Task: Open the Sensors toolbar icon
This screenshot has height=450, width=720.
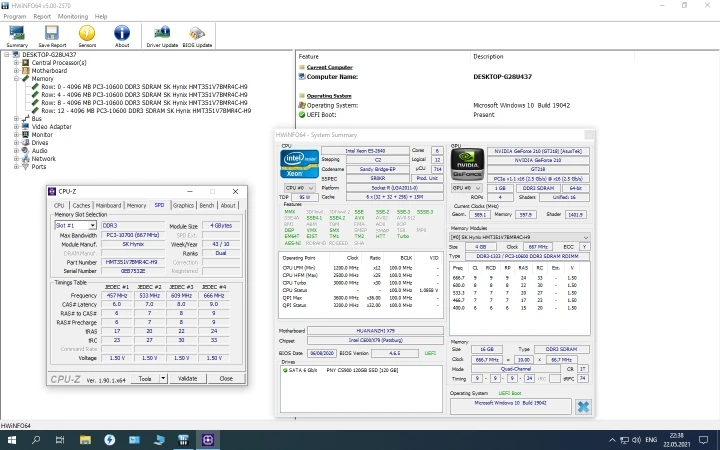Action: tap(87, 35)
